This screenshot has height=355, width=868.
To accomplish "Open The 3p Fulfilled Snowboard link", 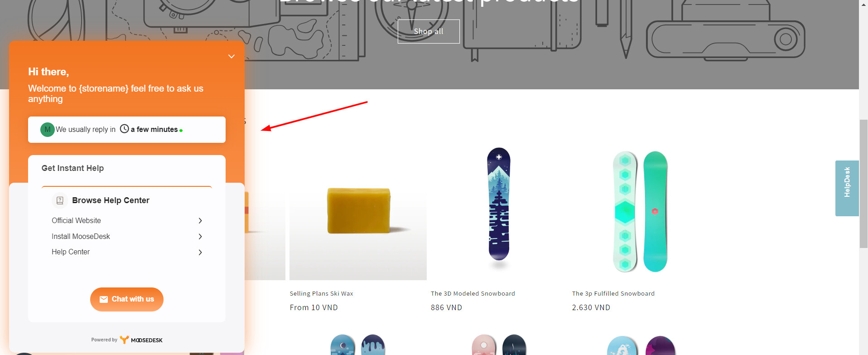I will click(613, 293).
